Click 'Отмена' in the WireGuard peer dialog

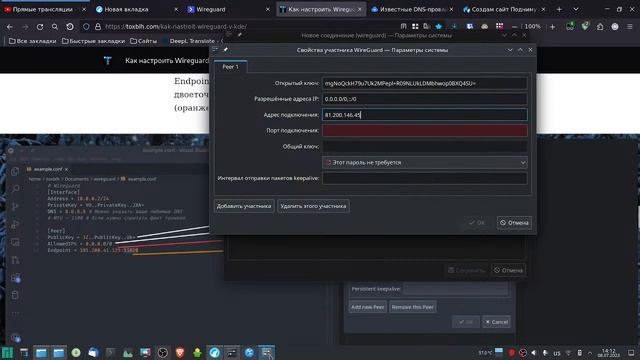pyautogui.click(x=514, y=223)
